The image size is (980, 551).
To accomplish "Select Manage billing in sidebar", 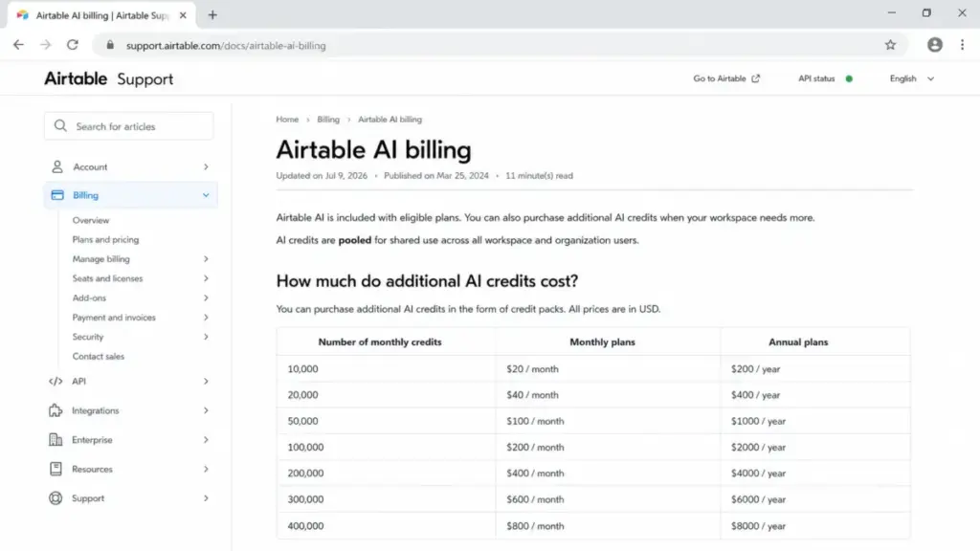I will click(100, 258).
